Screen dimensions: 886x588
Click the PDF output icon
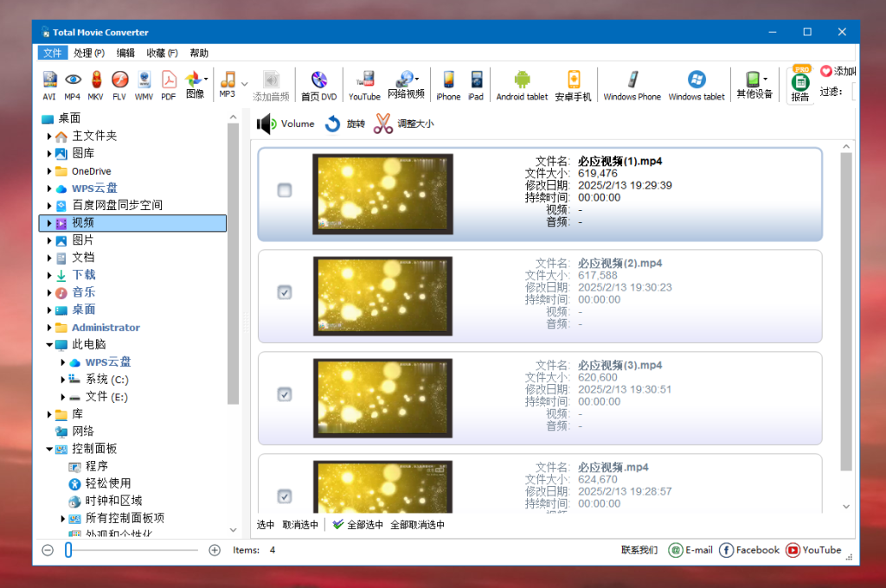[168, 84]
